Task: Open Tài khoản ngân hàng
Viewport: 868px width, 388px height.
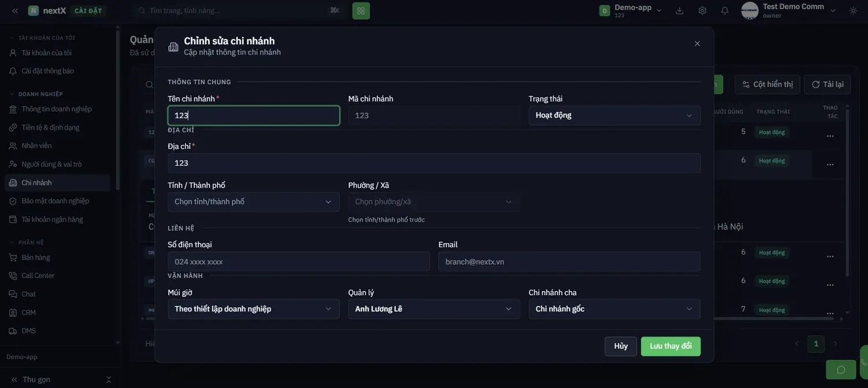Action: click(57, 219)
